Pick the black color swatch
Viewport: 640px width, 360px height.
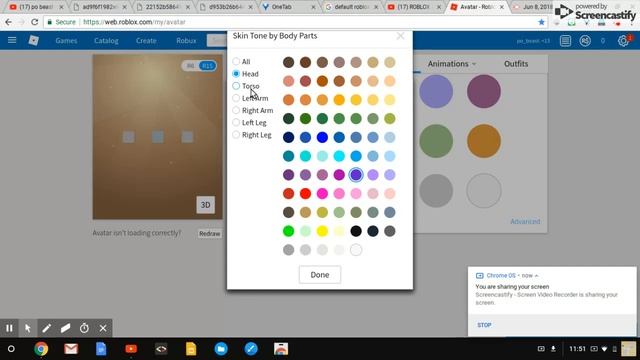pyautogui.click(x=356, y=231)
